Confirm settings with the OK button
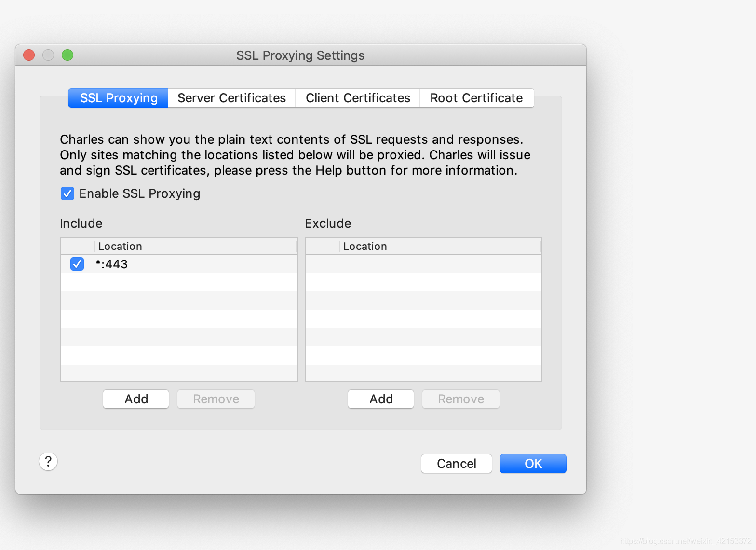756x550 pixels. tap(533, 464)
